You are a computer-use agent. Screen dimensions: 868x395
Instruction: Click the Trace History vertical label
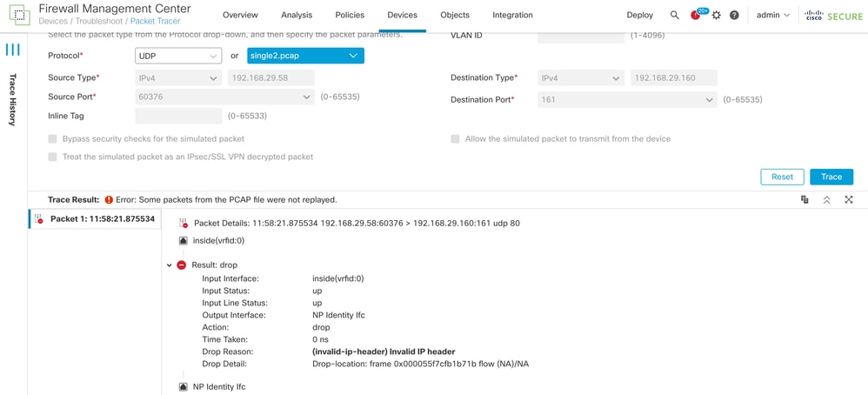pos(13,99)
